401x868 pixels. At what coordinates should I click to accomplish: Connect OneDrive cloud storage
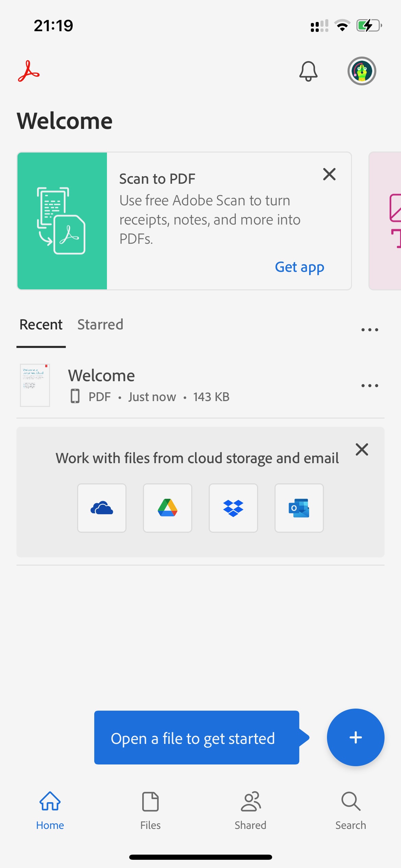click(x=102, y=508)
